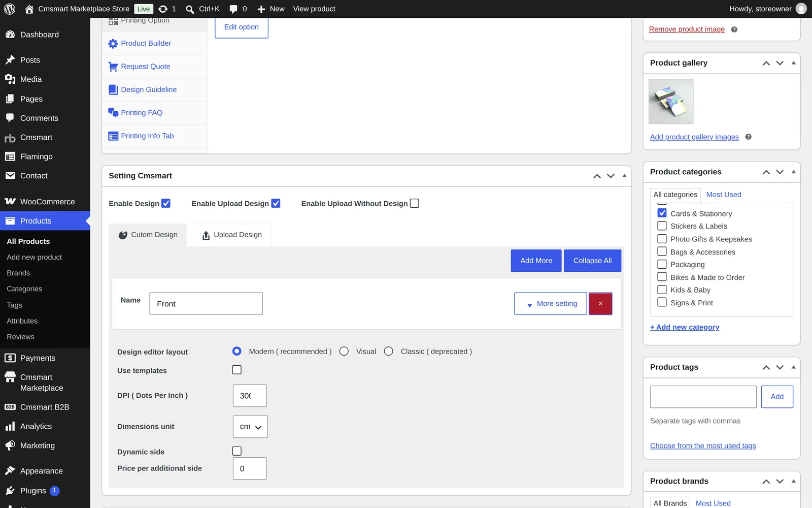The image size is (812, 508).
Task: Collapse the Product gallery panel
Action: point(794,63)
